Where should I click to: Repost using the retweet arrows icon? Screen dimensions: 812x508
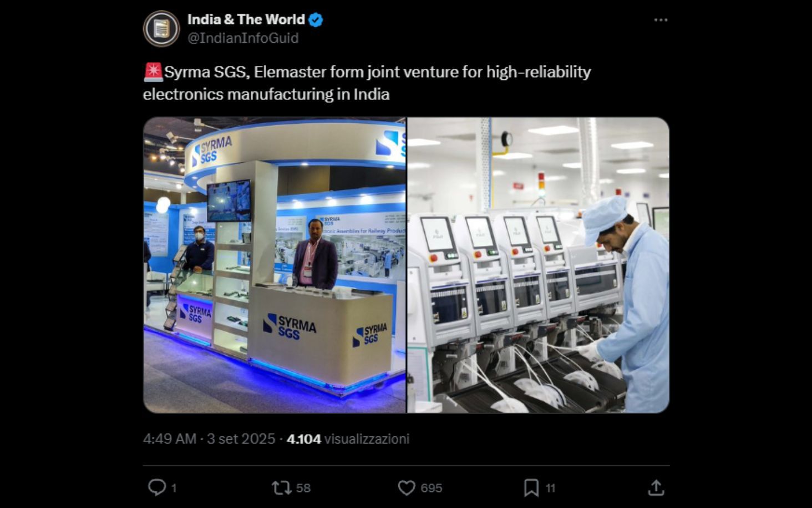[x=281, y=488]
